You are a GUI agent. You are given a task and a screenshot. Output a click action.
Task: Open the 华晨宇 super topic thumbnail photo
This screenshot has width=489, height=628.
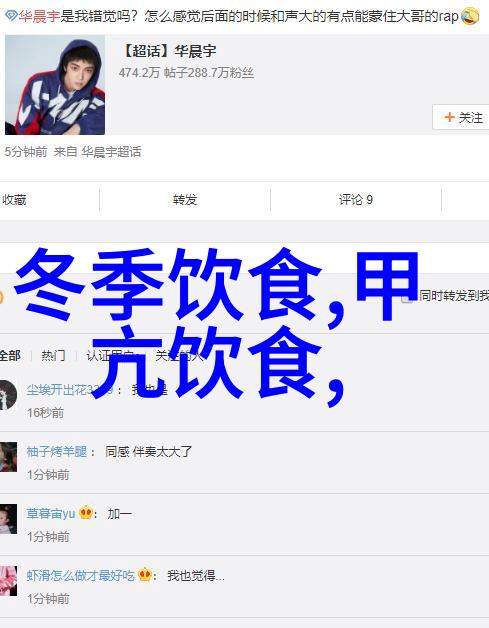click(55, 85)
